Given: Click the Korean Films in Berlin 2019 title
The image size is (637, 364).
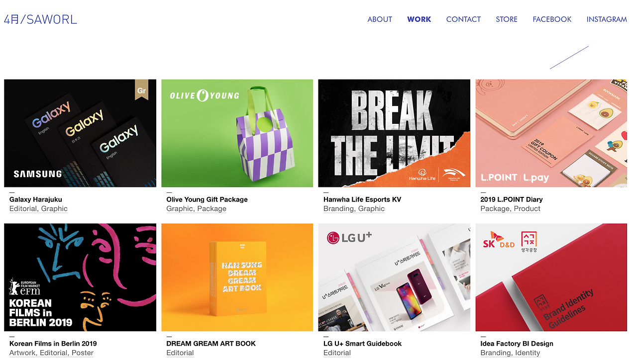Looking at the screenshot, I should pyautogui.click(x=53, y=344).
